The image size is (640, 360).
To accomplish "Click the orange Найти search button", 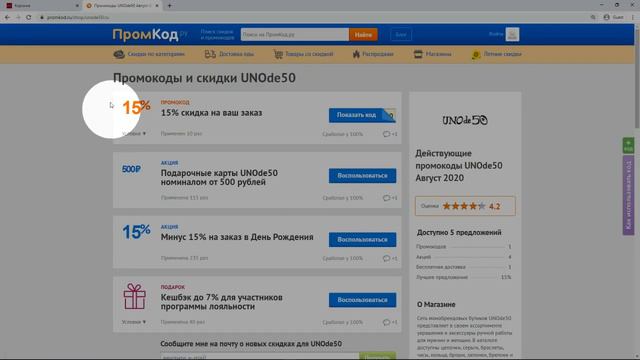I will (363, 35).
